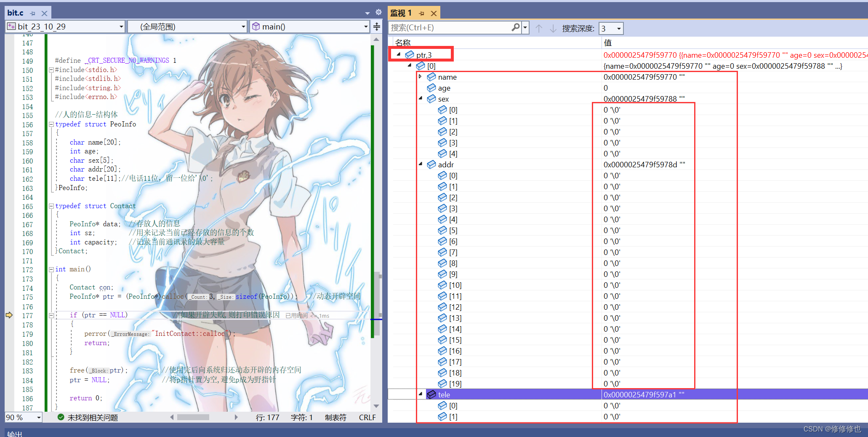Click the split editor window icon

click(377, 27)
